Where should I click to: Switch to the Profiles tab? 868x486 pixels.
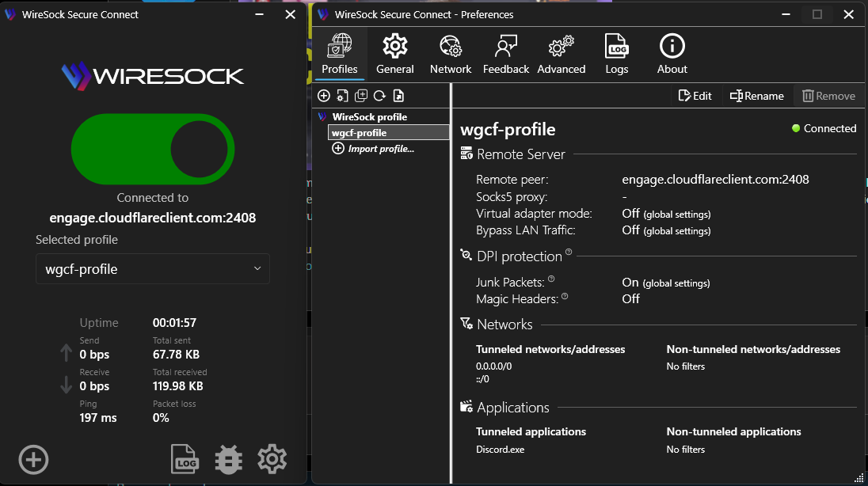[x=339, y=54]
